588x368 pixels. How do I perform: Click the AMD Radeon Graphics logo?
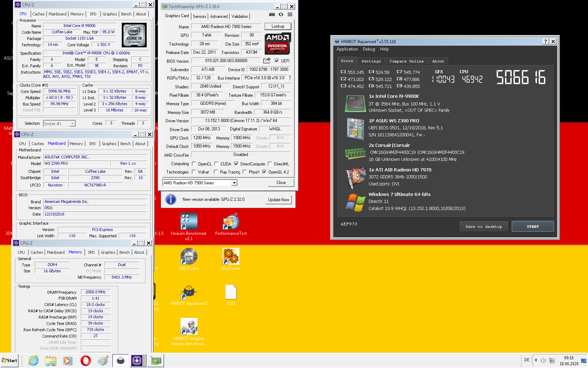(x=278, y=43)
